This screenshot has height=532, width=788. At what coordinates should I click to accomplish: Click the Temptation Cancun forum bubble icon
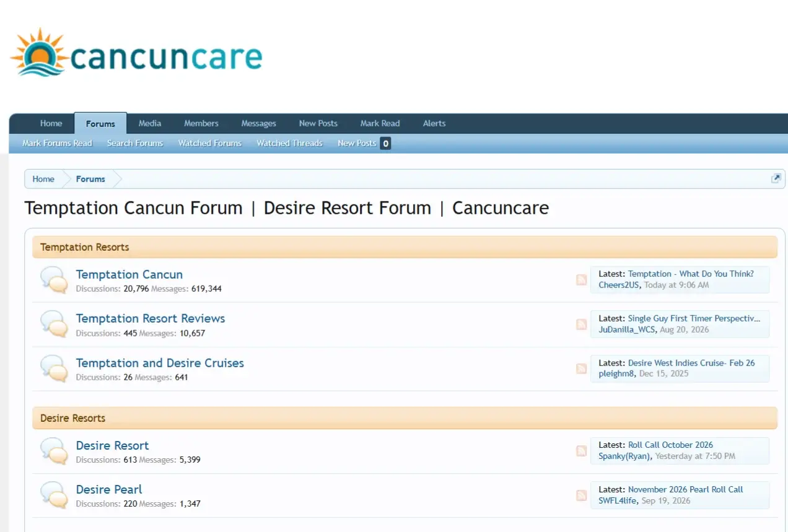coord(54,280)
